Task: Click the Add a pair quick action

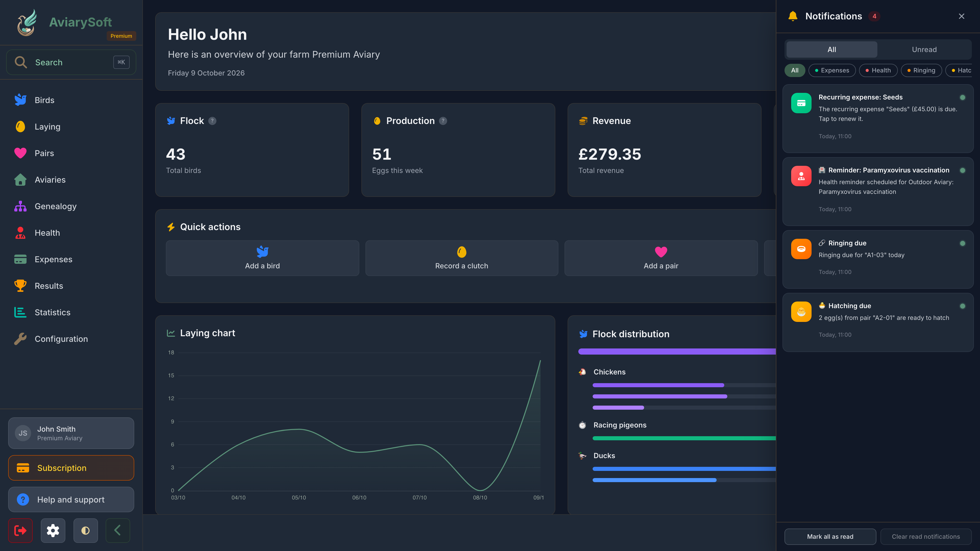Action: (x=661, y=258)
